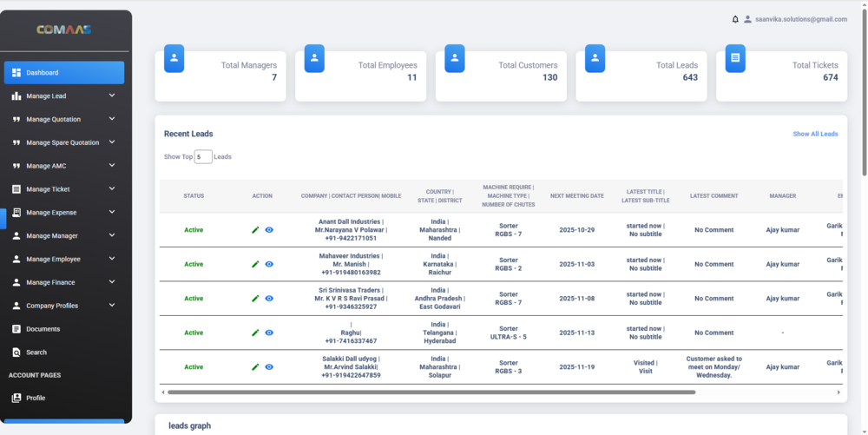Image resolution: width=868 pixels, height=435 pixels.
Task: Click the COMAAS logo
Action: tap(64, 30)
